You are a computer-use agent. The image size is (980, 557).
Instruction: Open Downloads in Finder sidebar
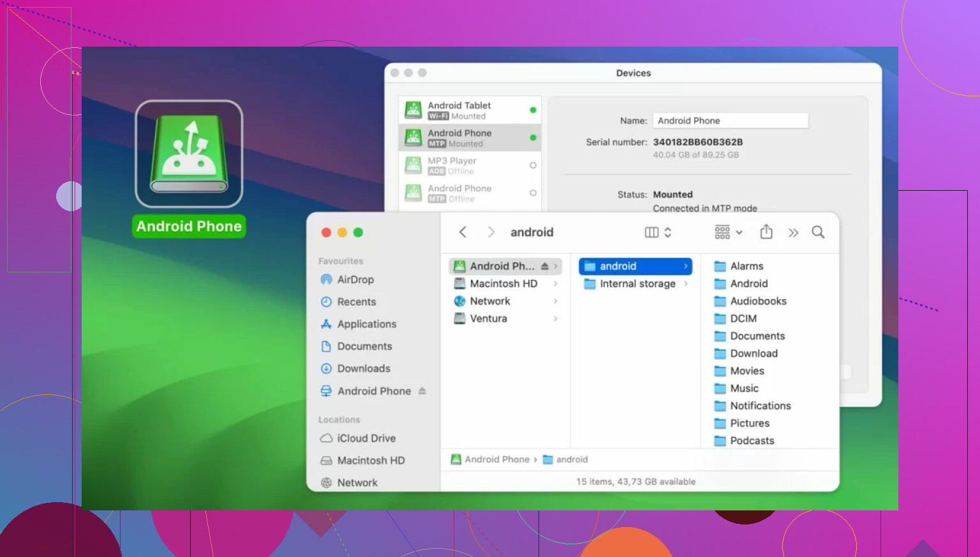355,369
